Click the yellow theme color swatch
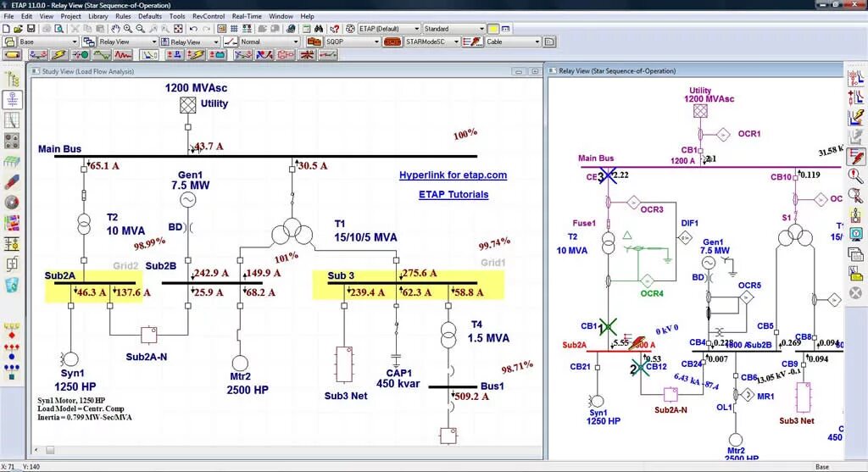 coord(492,29)
